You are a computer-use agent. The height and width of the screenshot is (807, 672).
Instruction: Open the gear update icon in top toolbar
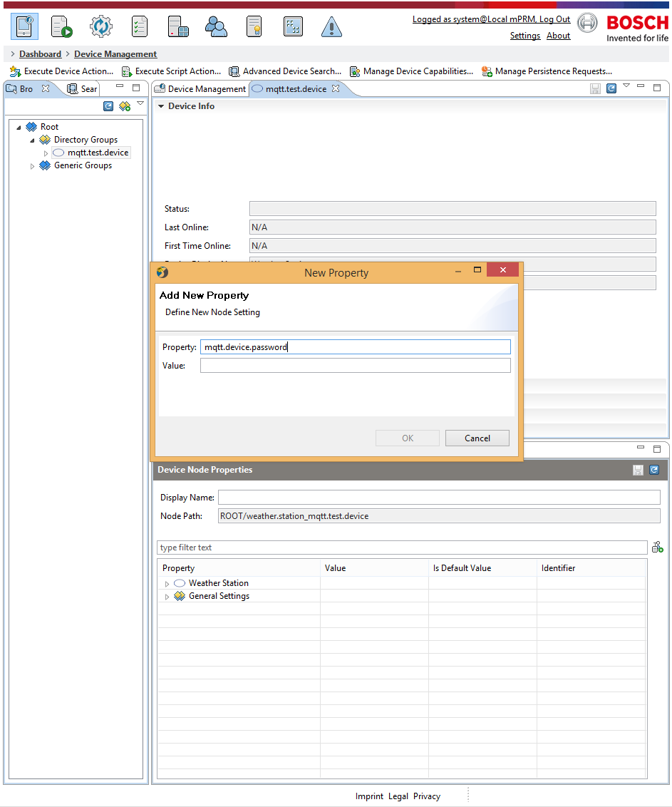(101, 26)
